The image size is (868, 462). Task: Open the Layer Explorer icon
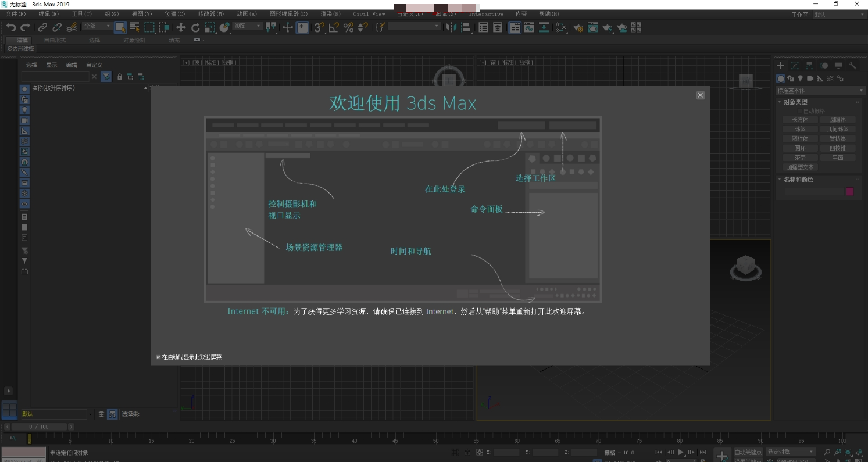coord(498,27)
